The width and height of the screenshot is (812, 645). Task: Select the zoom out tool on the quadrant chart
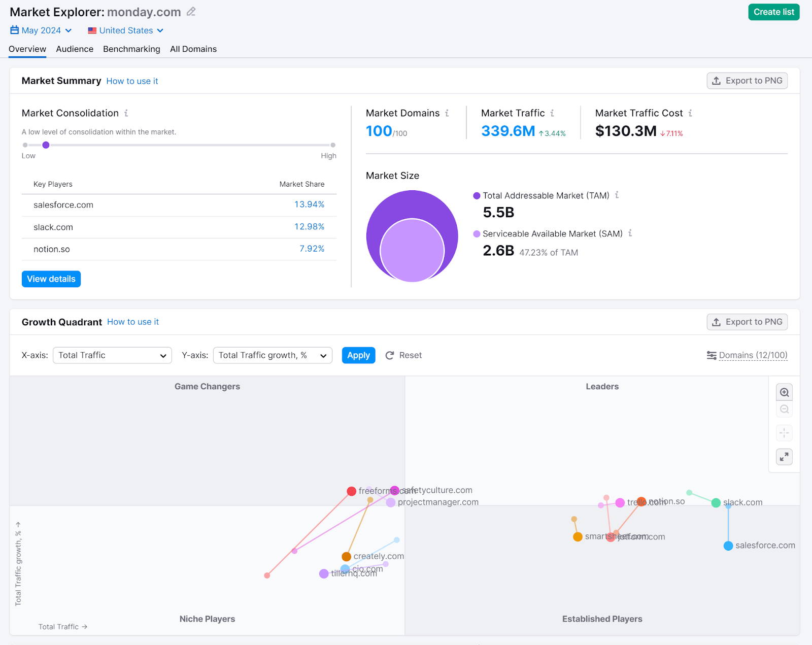[x=784, y=409]
